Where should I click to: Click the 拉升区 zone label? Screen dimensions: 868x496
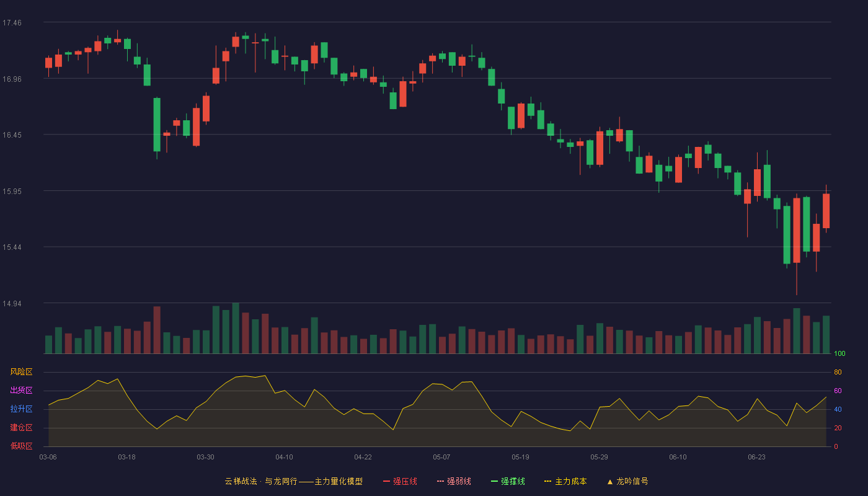coord(21,409)
